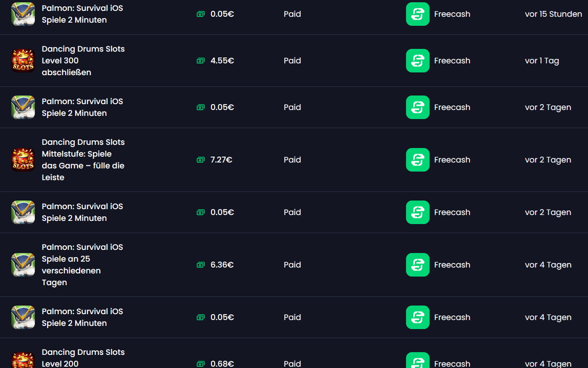Click the 0.68€ reward amount
This screenshot has width=588, height=368.
click(x=222, y=364)
